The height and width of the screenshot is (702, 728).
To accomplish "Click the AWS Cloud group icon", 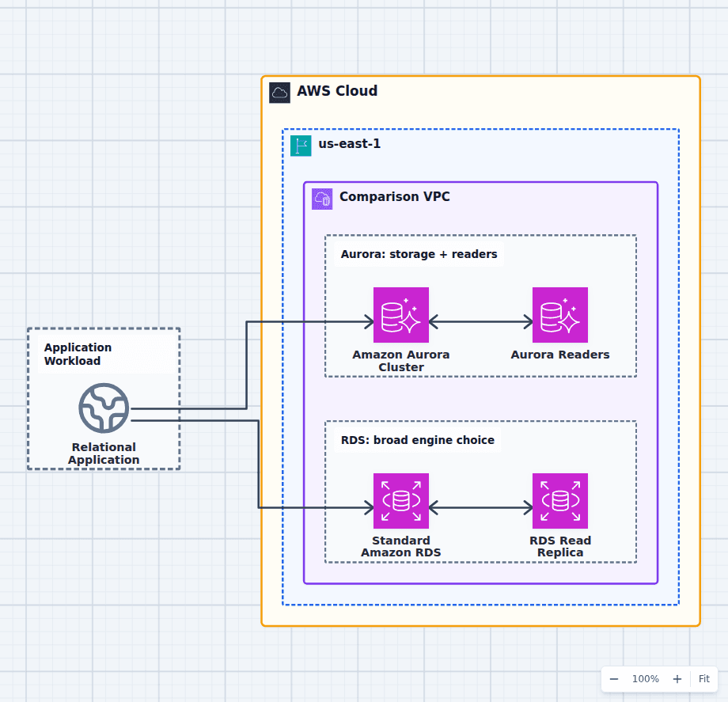I will 279,93.
